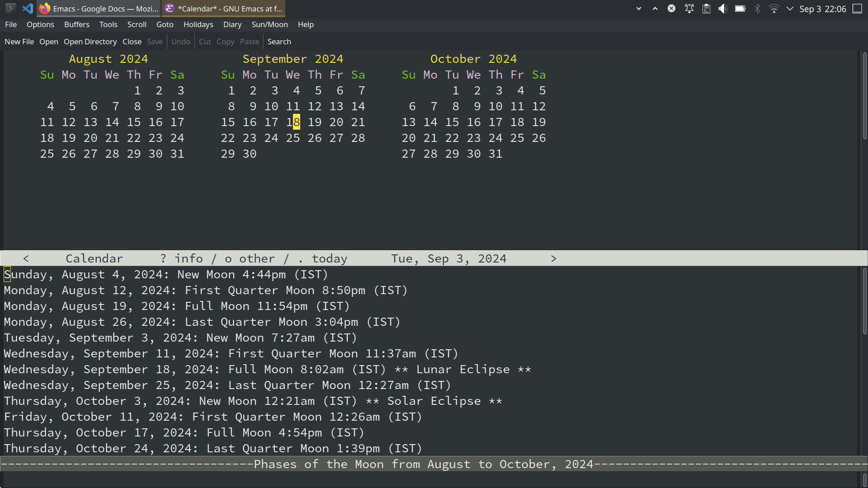The width and height of the screenshot is (868, 488).
Task: Open the Tools menu
Action: (107, 24)
